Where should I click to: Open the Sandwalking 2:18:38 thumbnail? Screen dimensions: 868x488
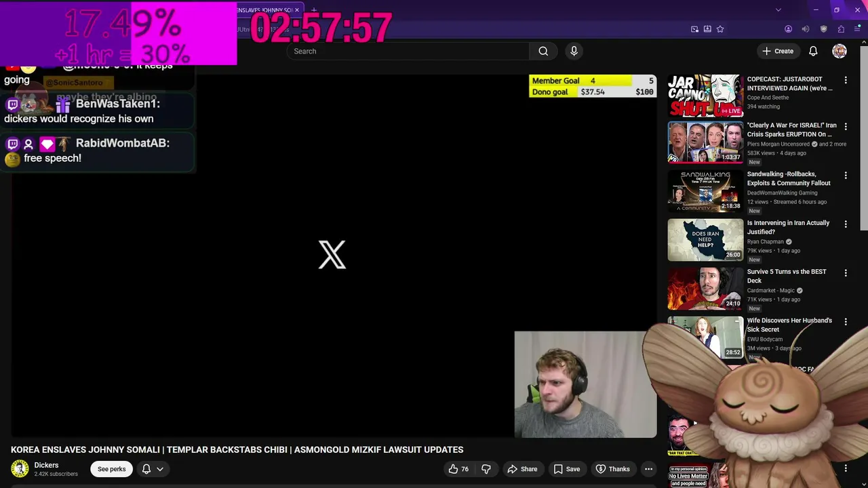coord(705,191)
